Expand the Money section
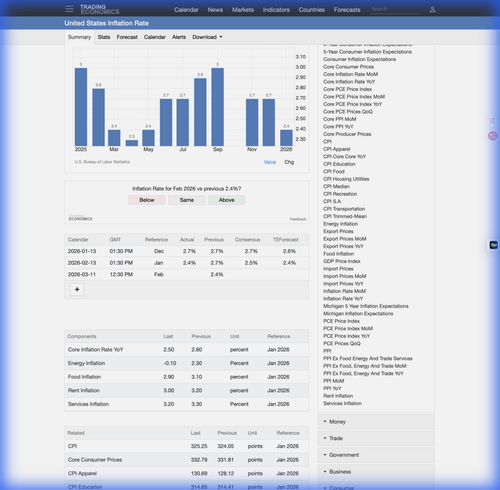 click(x=376, y=422)
